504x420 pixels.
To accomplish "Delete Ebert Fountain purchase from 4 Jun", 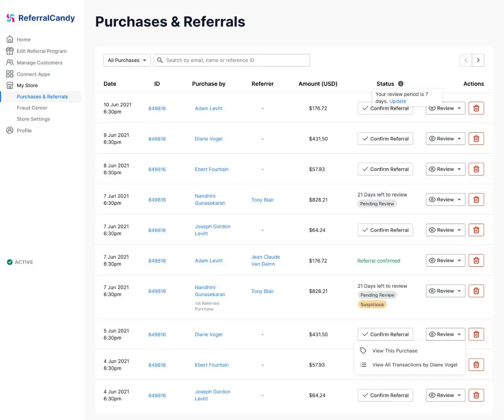I will (x=476, y=365).
